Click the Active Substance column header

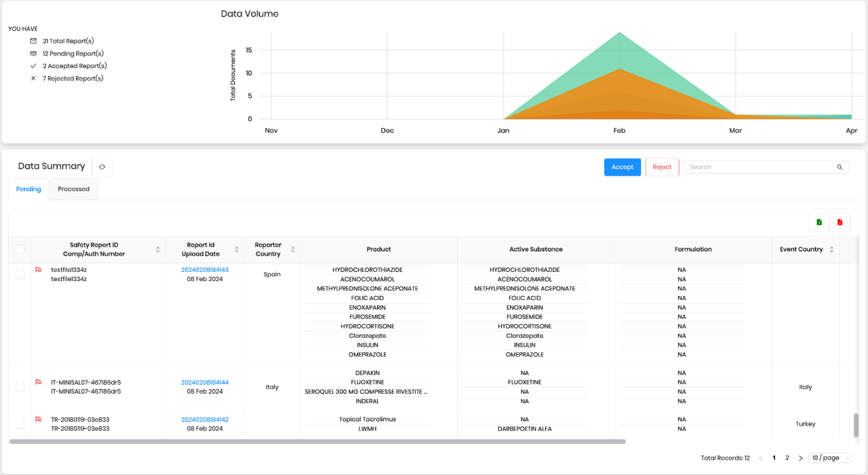(536, 249)
